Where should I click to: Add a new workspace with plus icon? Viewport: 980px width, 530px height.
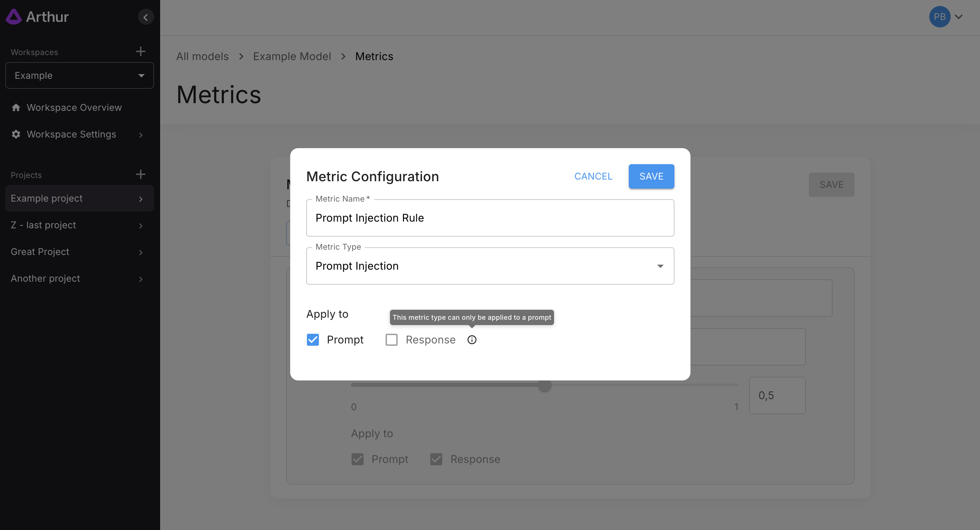(x=141, y=51)
